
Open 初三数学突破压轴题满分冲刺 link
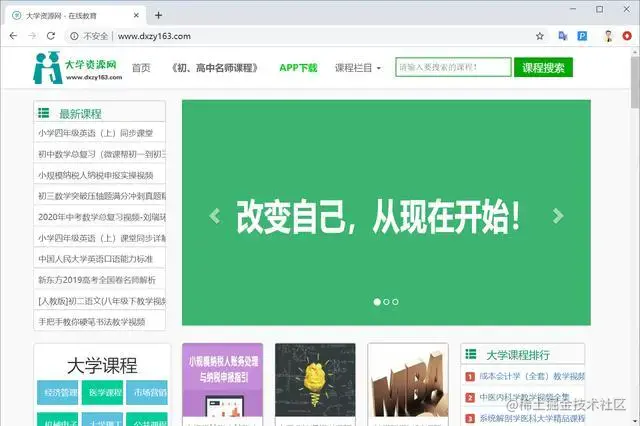coord(100,196)
